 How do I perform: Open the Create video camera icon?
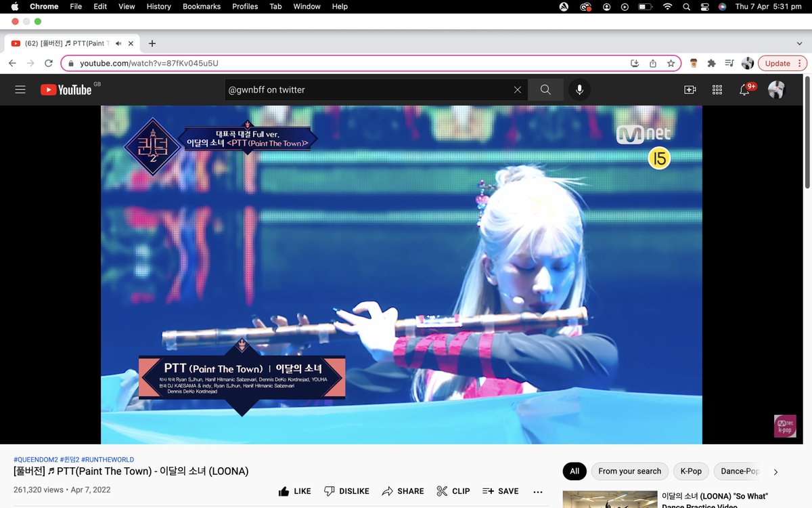690,89
